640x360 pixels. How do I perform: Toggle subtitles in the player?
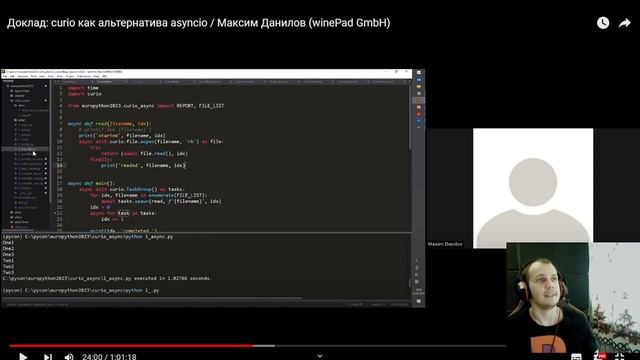coord(576,357)
